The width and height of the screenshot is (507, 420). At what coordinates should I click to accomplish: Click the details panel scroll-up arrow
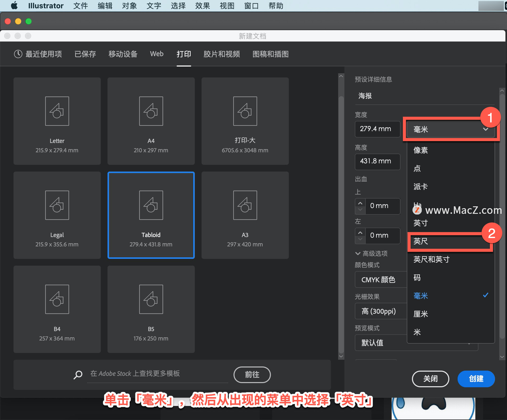coord(502,91)
